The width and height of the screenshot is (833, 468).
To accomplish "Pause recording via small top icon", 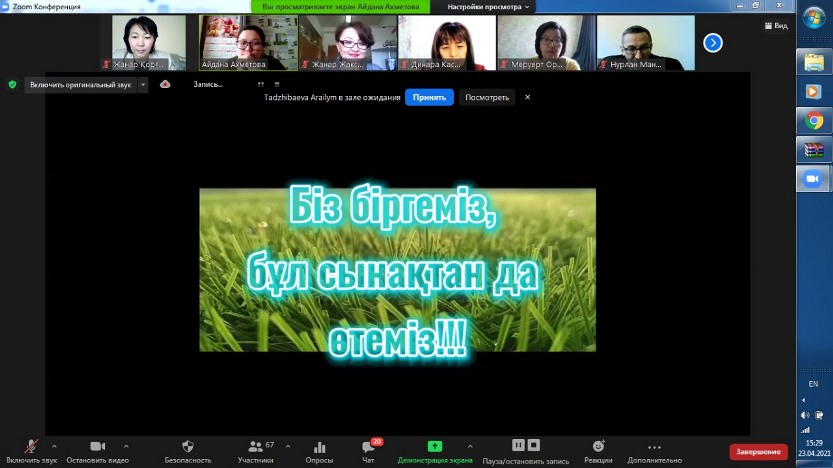I will click(x=261, y=84).
